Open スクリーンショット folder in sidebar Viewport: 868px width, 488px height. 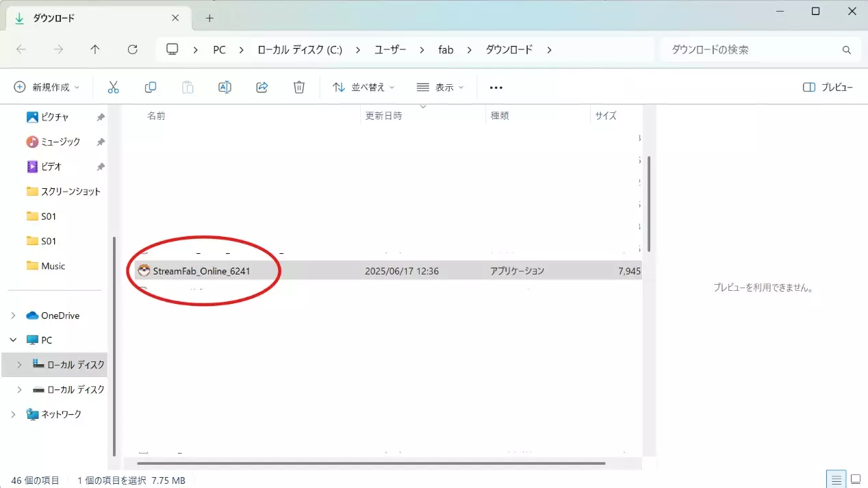(x=63, y=192)
